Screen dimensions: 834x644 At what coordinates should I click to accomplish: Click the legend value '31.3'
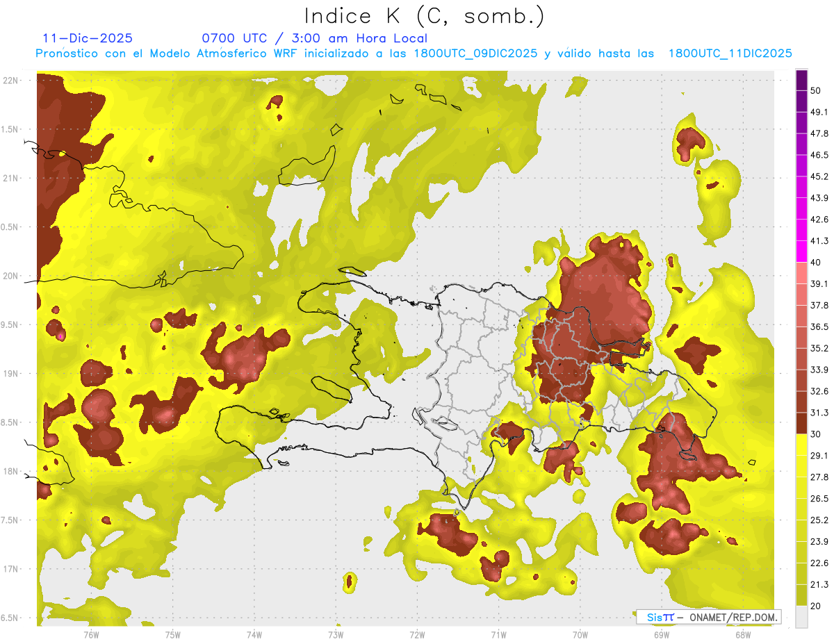(819, 413)
